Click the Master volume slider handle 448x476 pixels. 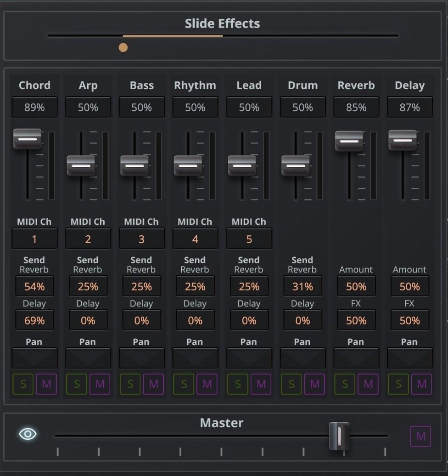(338, 436)
